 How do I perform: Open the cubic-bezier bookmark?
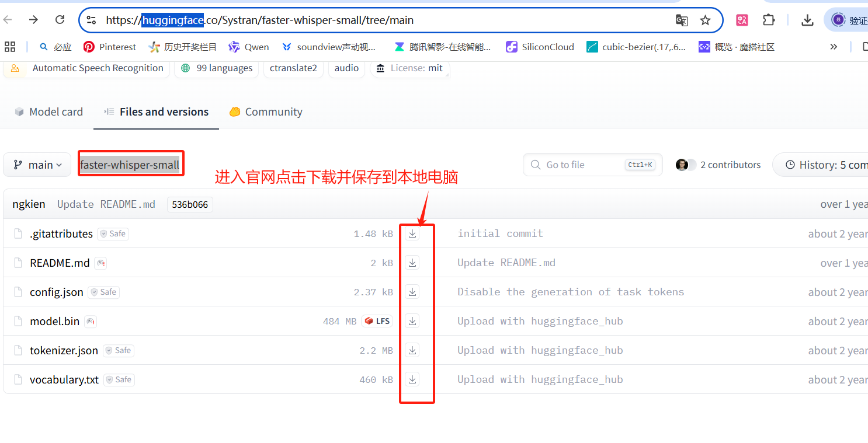pos(636,47)
